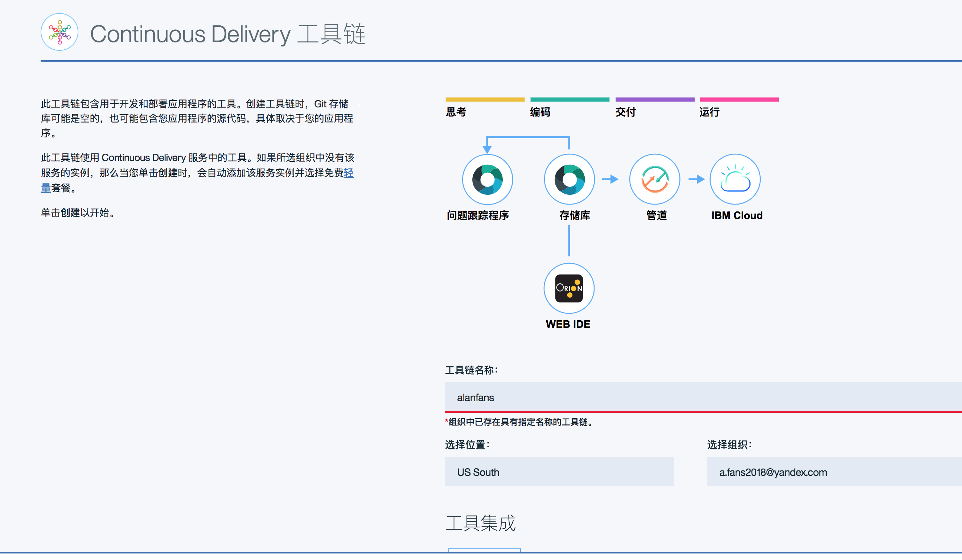This screenshot has height=560, width=962.
Task: Click the red name-exists error message
Action: coord(520,422)
